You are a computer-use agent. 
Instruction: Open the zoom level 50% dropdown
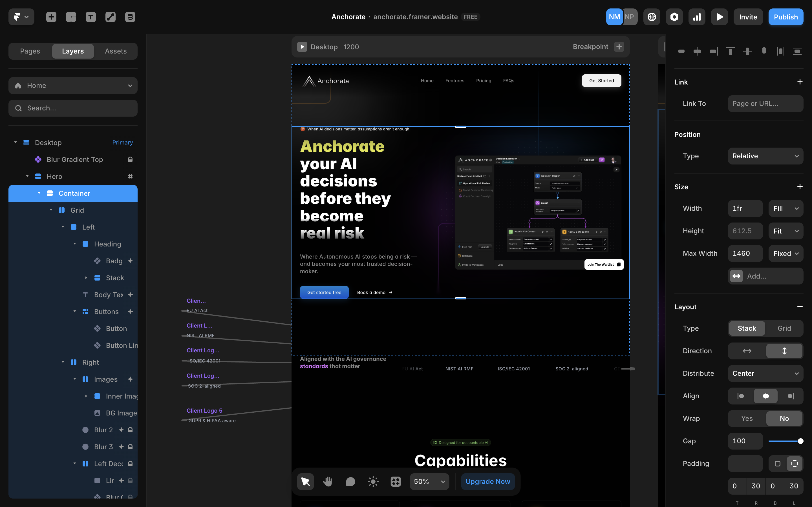429,482
